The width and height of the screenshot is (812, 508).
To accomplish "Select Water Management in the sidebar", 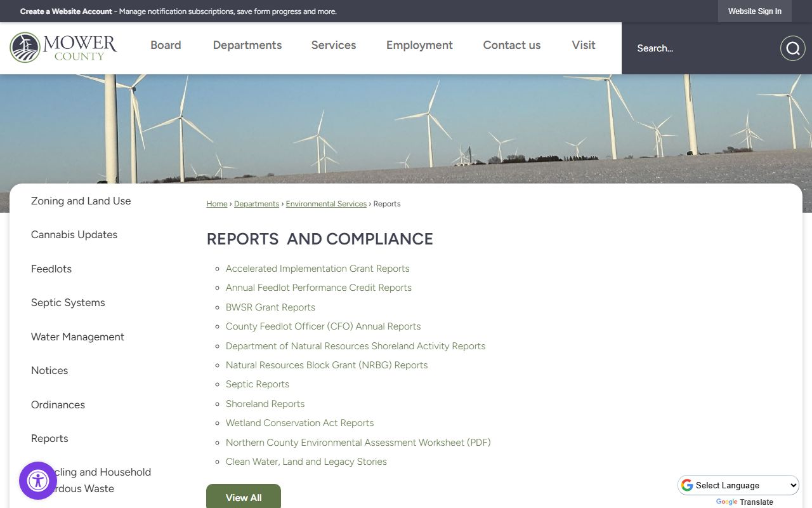I will pyautogui.click(x=77, y=337).
